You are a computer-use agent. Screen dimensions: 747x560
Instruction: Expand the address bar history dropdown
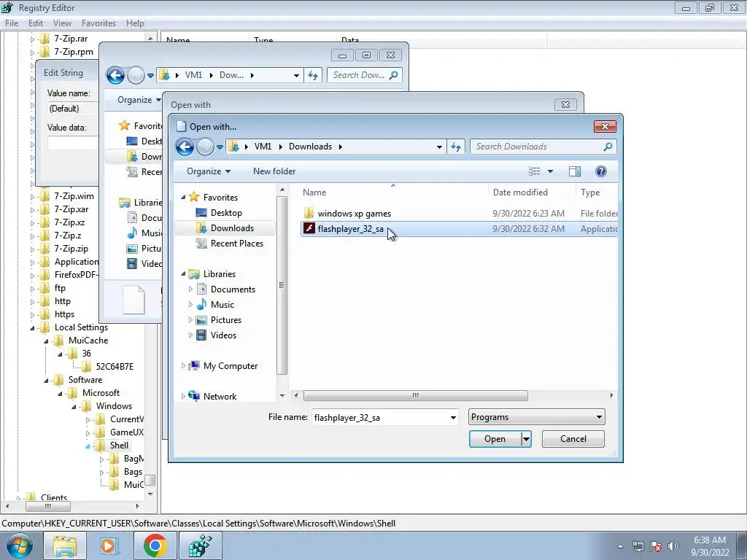point(439,147)
